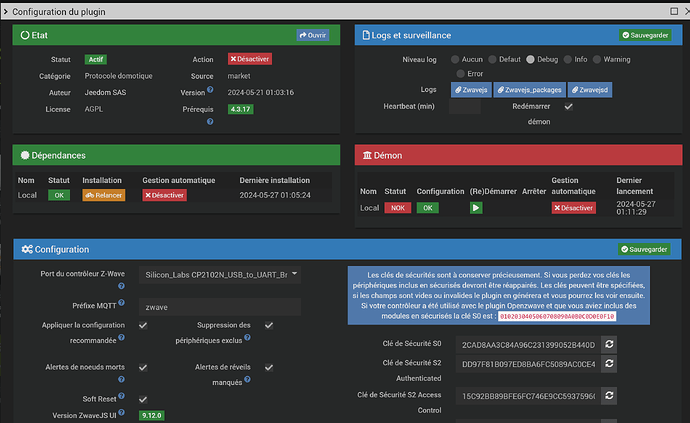Screen dimensions: 690x423
Task: Click the red Désactiver action button in Etat
Action: 250,59
